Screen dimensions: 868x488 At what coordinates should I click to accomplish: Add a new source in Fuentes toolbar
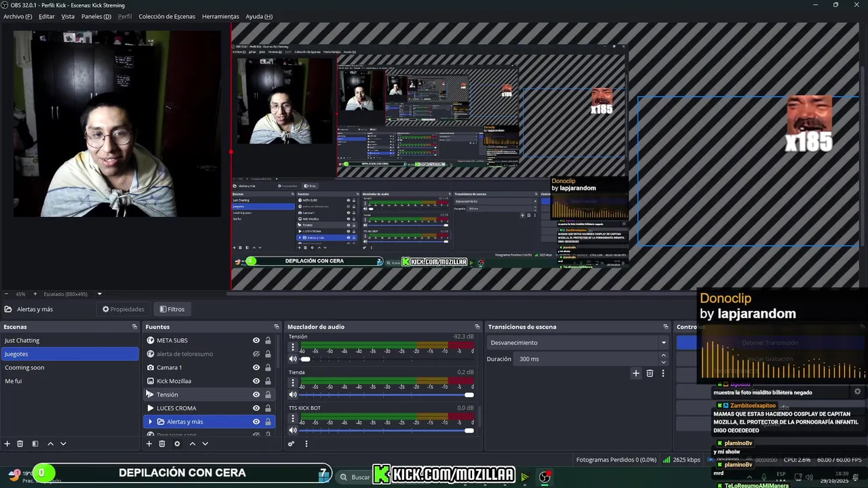(x=149, y=444)
